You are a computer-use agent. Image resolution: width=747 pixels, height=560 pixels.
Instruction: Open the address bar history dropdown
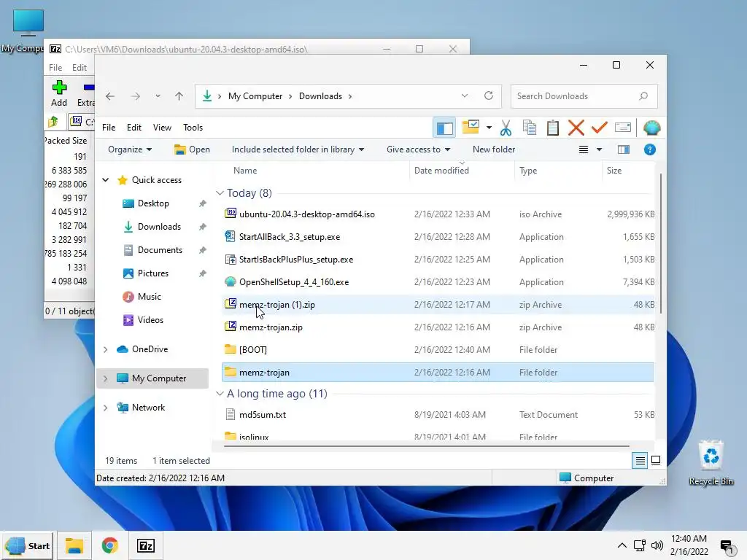[465, 96]
